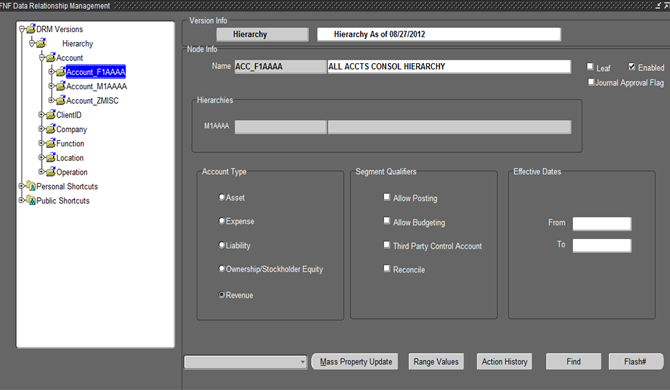Screen dimensions: 670x390
Task: Click the ClientID folder icon
Action: coord(51,114)
